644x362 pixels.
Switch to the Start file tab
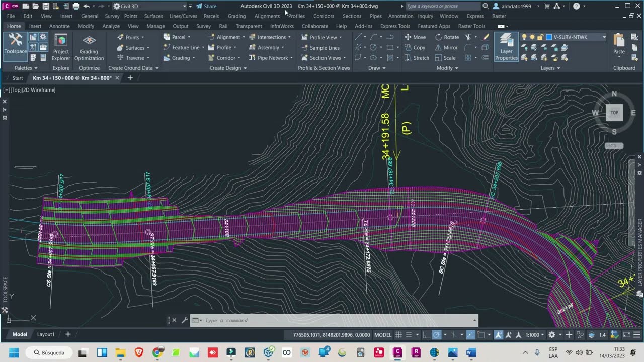click(18, 78)
